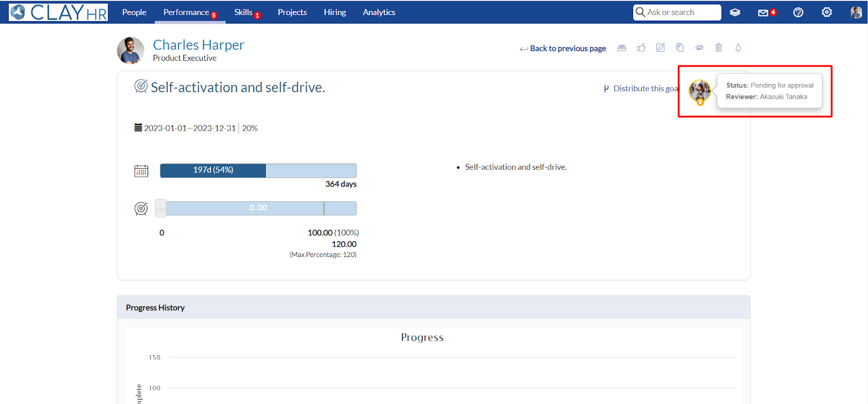The image size is (868, 404).
Task: Click the reviewer avatar with pending badge
Action: click(x=700, y=92)
